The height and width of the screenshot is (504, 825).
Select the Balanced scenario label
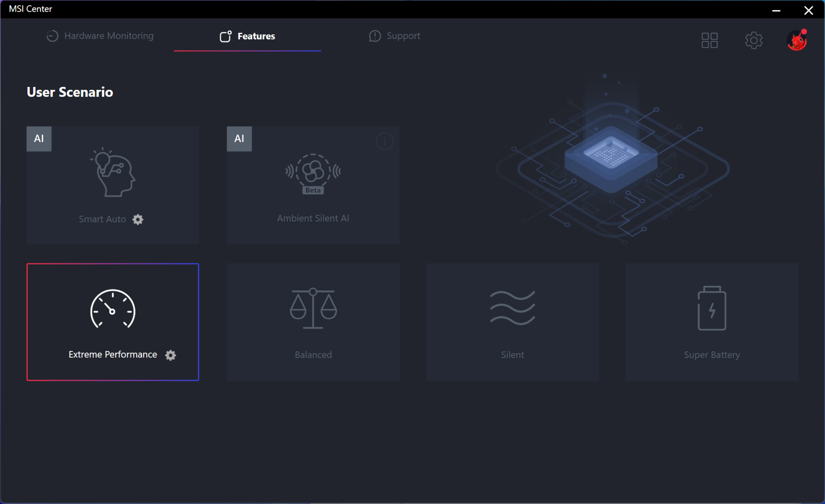[x=313, y=355]
